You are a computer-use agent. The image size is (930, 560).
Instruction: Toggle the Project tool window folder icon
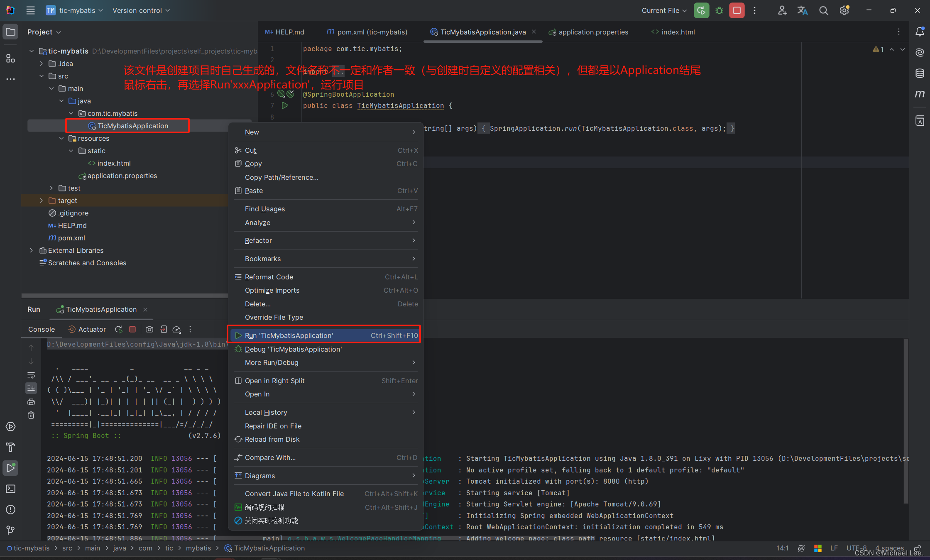(x=11, y=32)
